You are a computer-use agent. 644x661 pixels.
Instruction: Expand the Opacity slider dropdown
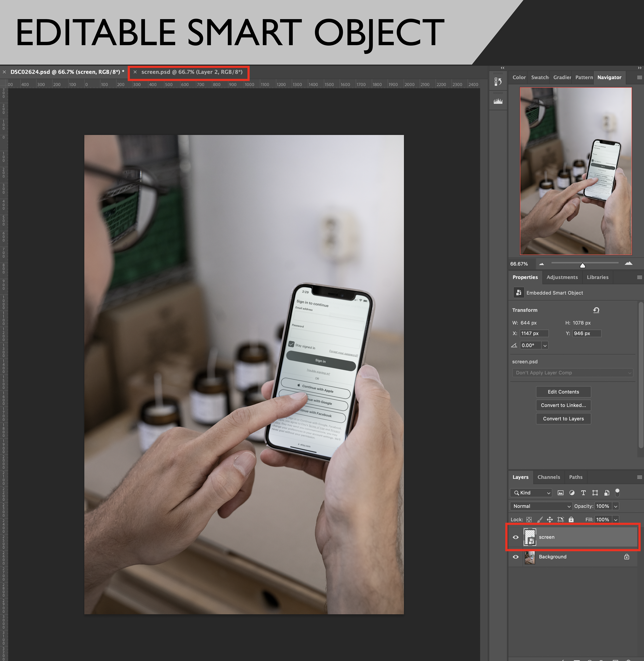click(x=616, y=506)
